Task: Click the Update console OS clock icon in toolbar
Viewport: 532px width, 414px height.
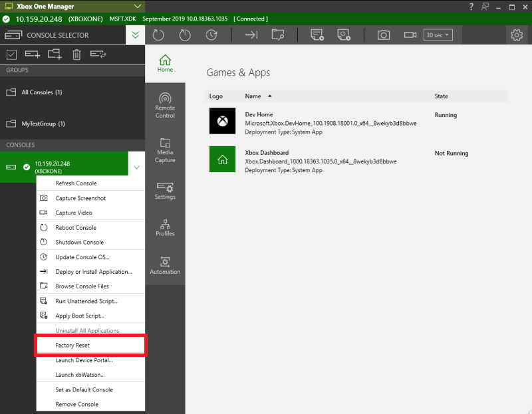Action: [x=211, y=35]
